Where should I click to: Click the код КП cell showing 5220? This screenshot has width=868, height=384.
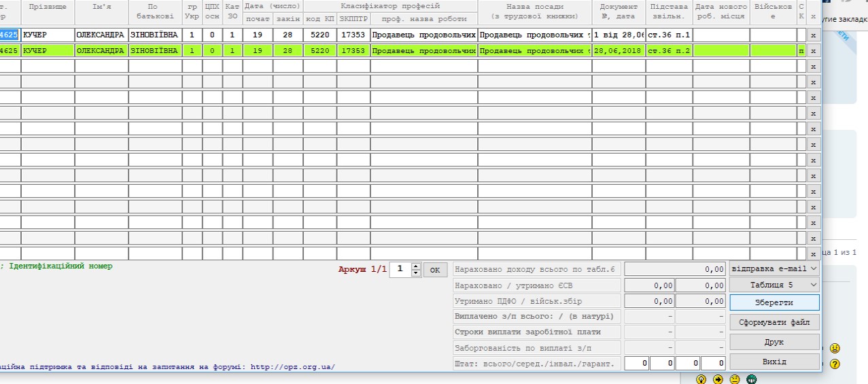tap(319, 35)
